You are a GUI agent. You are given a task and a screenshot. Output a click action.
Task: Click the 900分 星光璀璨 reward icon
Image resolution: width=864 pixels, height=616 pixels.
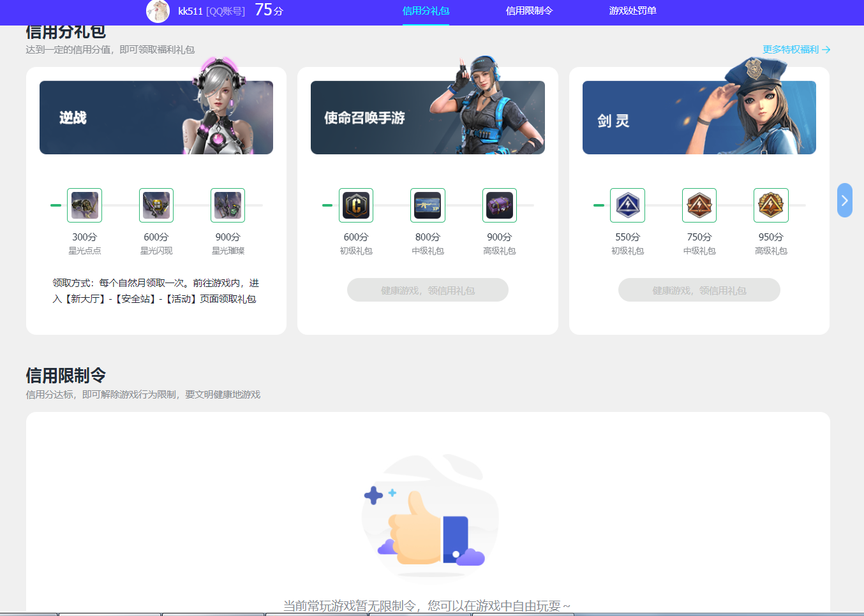pos(228,205)
